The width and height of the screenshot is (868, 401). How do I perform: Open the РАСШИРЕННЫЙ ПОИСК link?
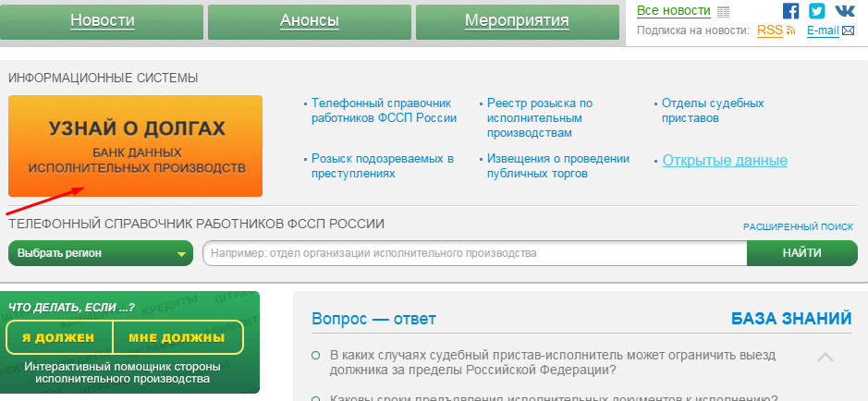pyautogui.click(x=798, y=226)
